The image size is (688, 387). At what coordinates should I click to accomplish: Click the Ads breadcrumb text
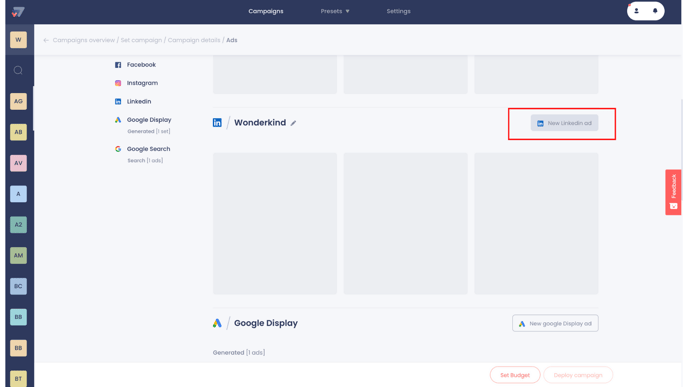232,40
